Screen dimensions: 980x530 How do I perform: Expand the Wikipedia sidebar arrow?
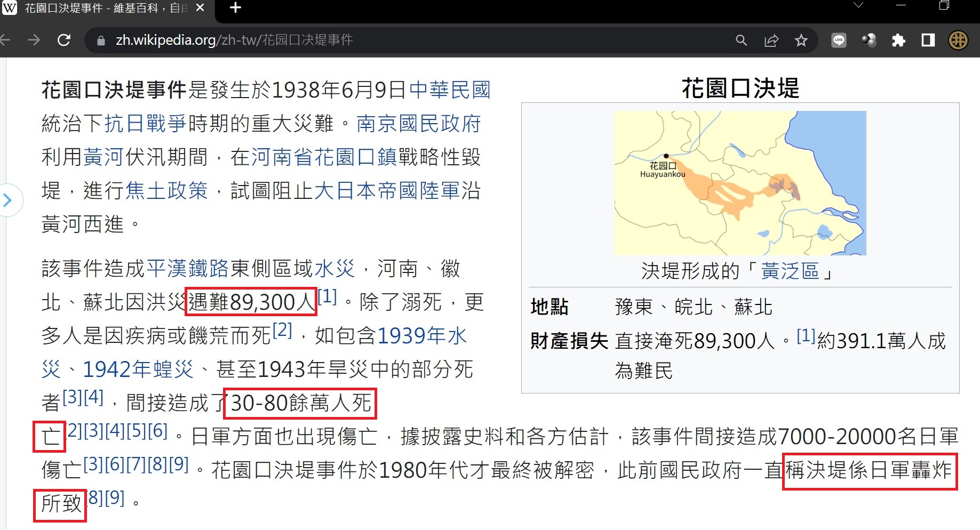pos(7,200)
